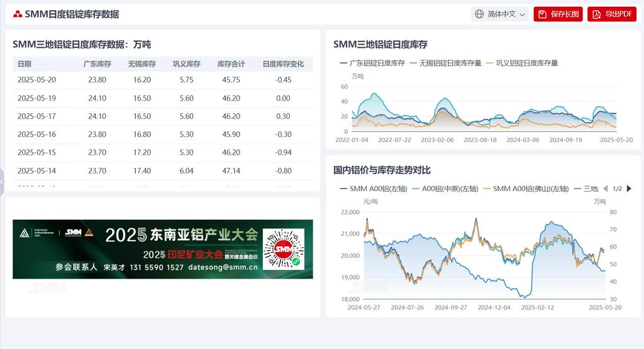Click the 库存合计 column header

coord(231,64)
